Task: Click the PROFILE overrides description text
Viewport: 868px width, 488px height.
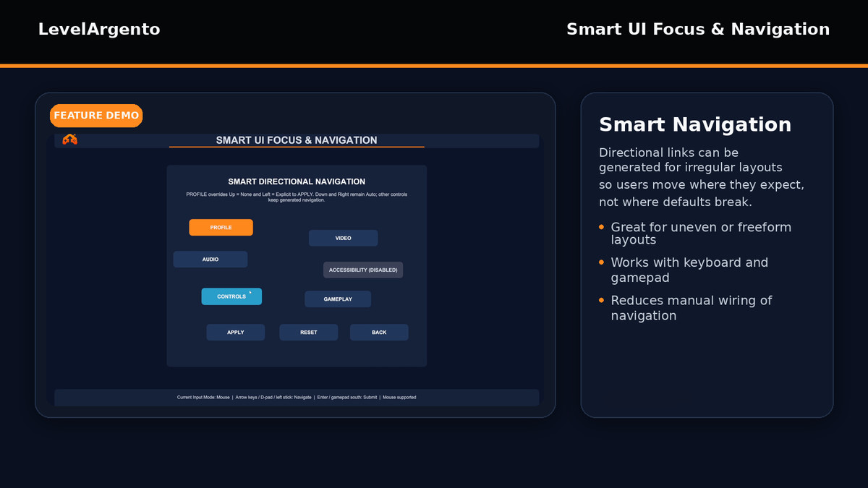Action: point(297,197)
